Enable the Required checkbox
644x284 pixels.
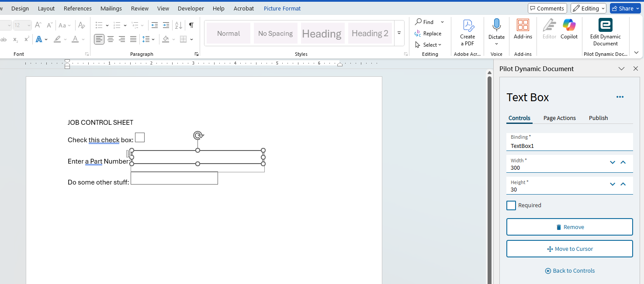pyautogui.click(x=511, y=205)
